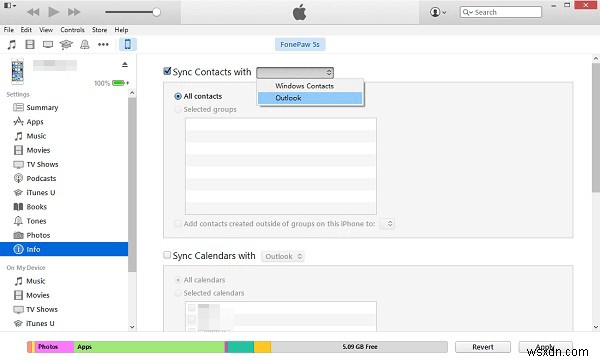Open Apps in the Settings sidebar
Image resolution: width=600 pixels, height=362 pixels.
(x=35, y=122)
